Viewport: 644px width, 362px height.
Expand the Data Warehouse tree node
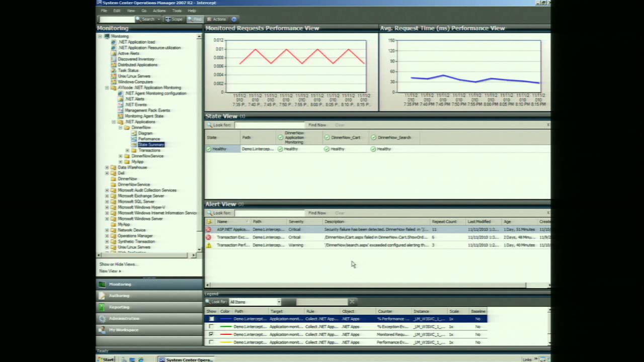pyautogui.click(x=107, y=167)
